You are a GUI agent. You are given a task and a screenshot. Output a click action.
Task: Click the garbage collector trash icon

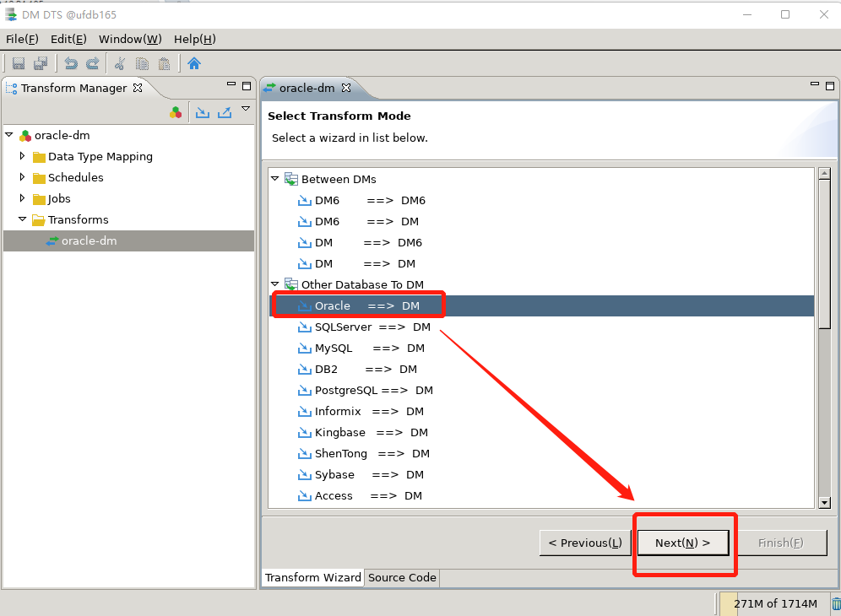coord(836,604)
